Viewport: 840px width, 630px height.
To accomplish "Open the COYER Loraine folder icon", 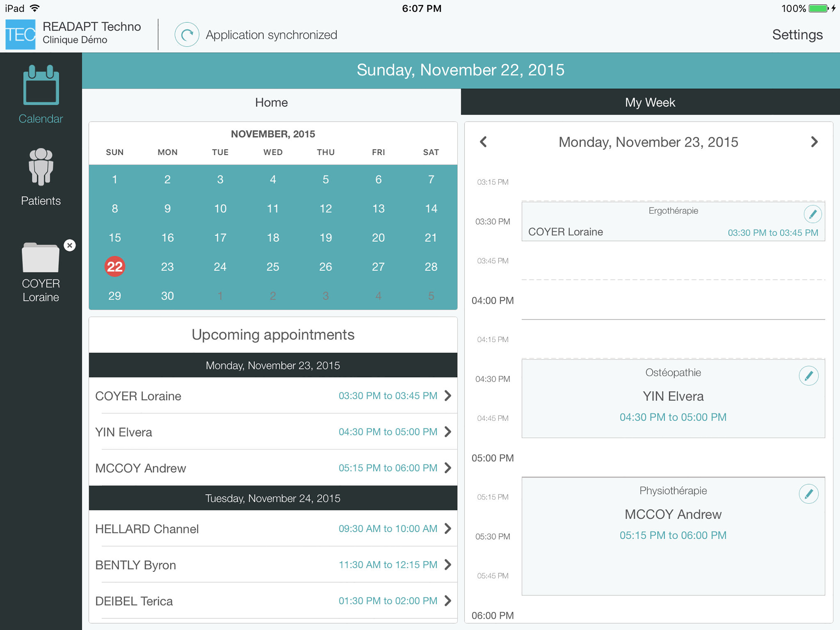I will 41,257.
